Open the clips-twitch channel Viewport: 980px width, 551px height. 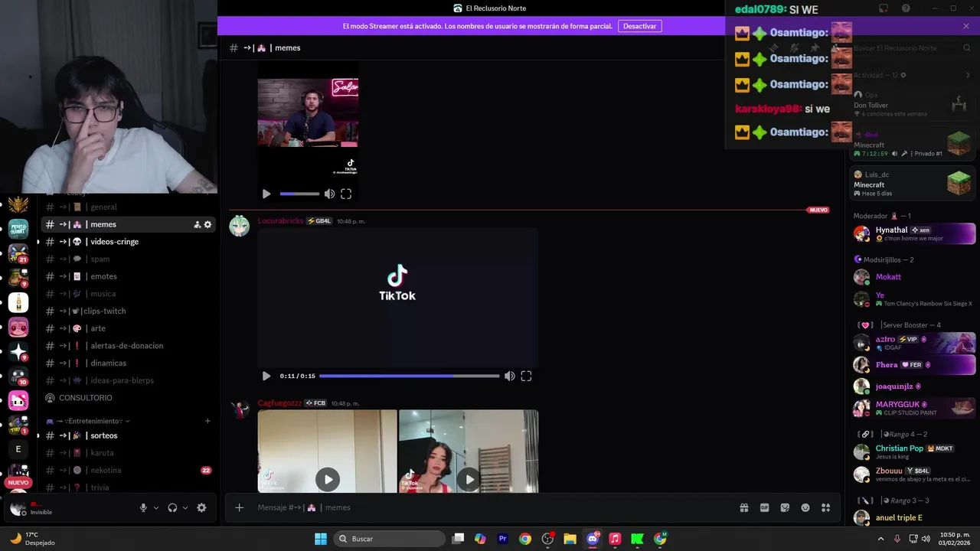pos(127,311)
